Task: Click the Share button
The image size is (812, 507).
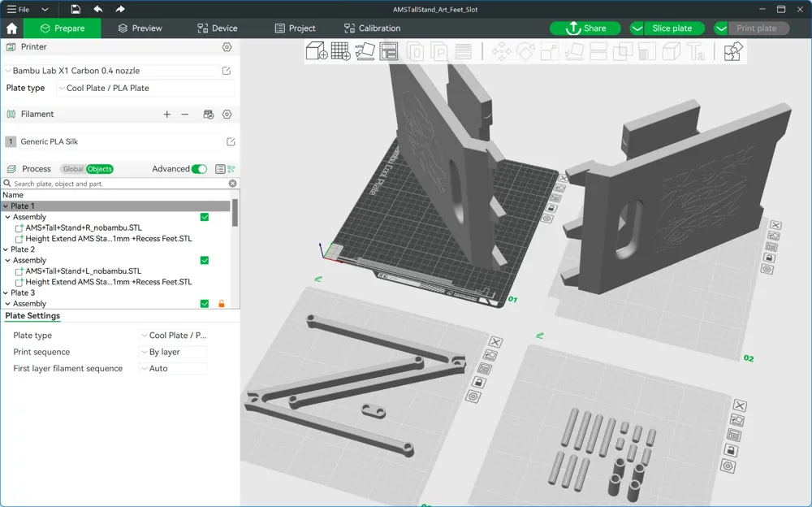Action: [x=585, y=28]
